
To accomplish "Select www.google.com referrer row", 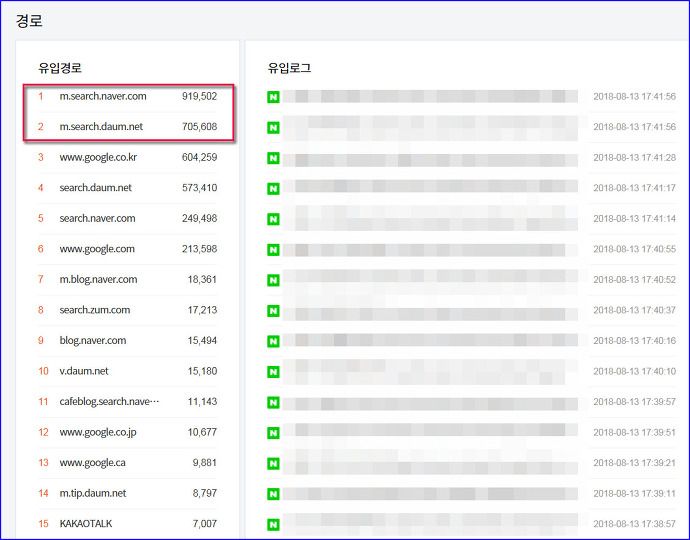I will click(128, 249).
